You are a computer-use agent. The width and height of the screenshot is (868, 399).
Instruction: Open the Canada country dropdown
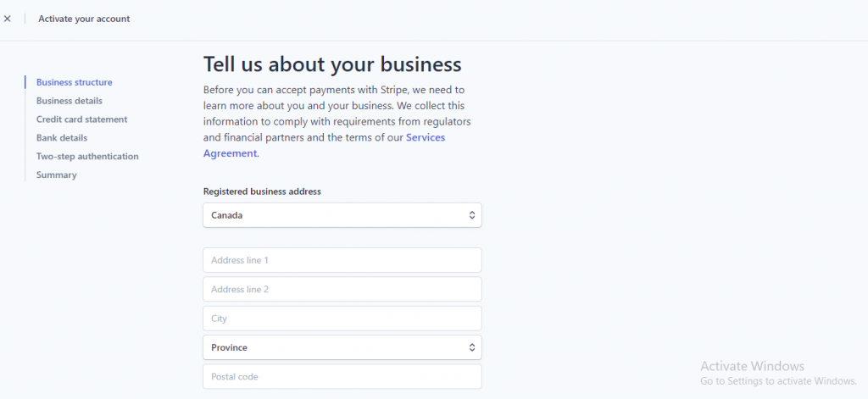(342, 215)
